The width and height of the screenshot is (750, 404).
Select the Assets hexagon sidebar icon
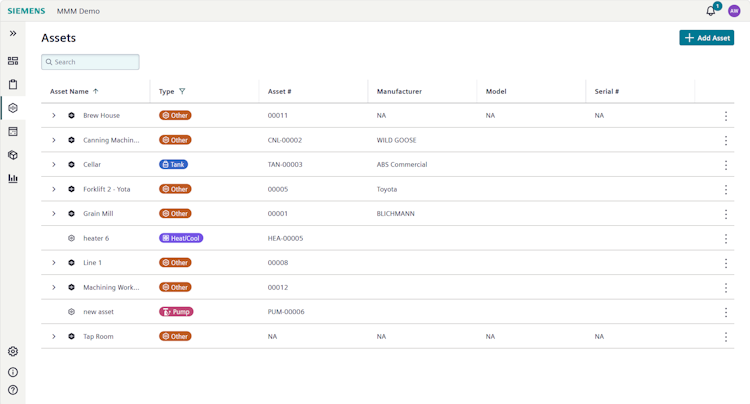click(x=13, y=108)
